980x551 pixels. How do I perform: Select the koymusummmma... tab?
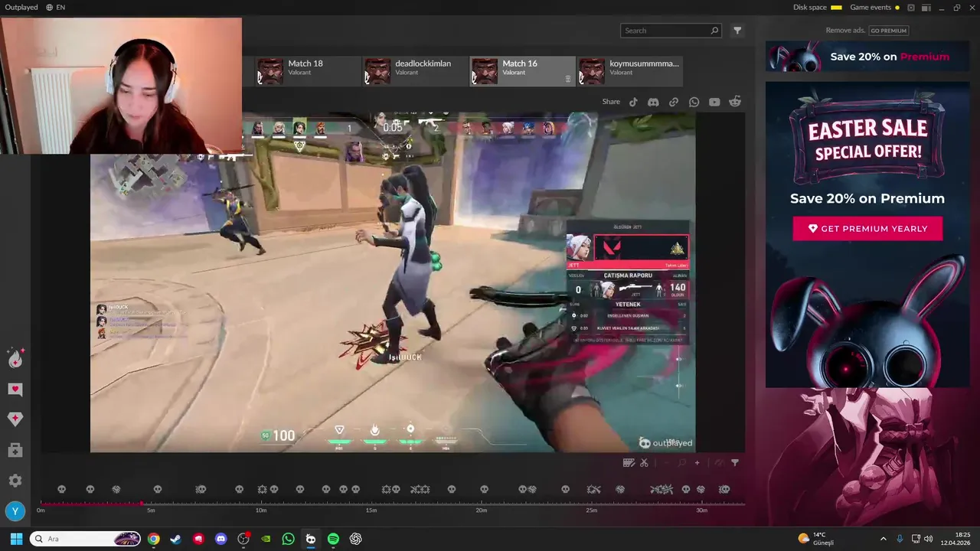coord(629,70)
